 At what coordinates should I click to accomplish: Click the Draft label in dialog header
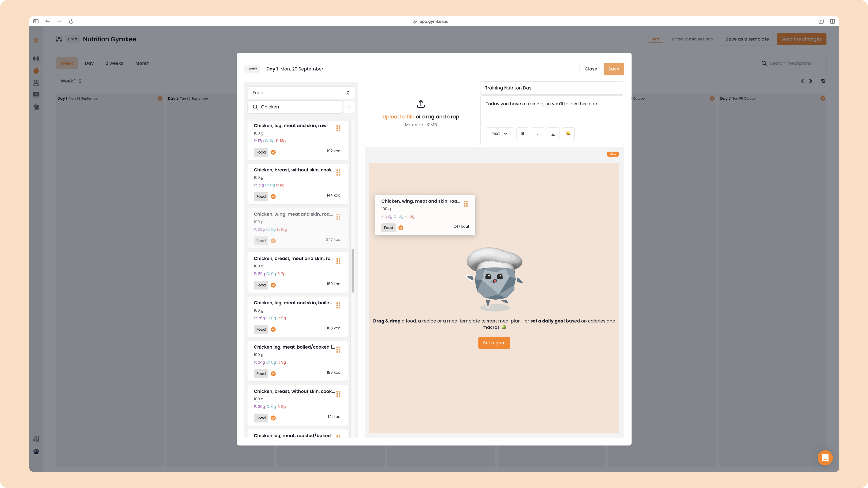pos(252,69)
